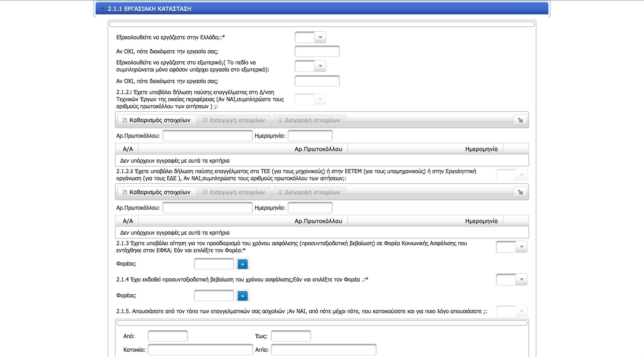This screenshot has height=357, width=644.
Task: Click the Ημερομηνία input under section 2.1.2.ii
Action: [310, 208]
